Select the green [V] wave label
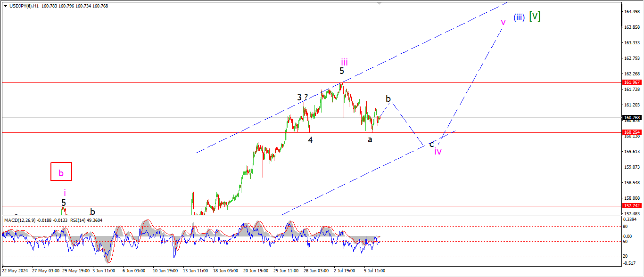Screen dimensions: 644x277 (535, 16)
